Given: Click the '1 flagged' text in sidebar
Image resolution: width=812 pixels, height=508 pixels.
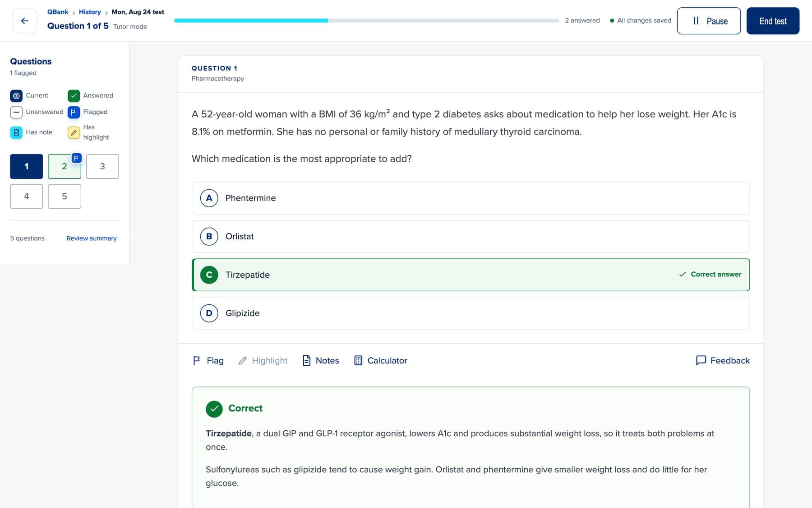Looking at the screenshot, I should tap(23, 73).
